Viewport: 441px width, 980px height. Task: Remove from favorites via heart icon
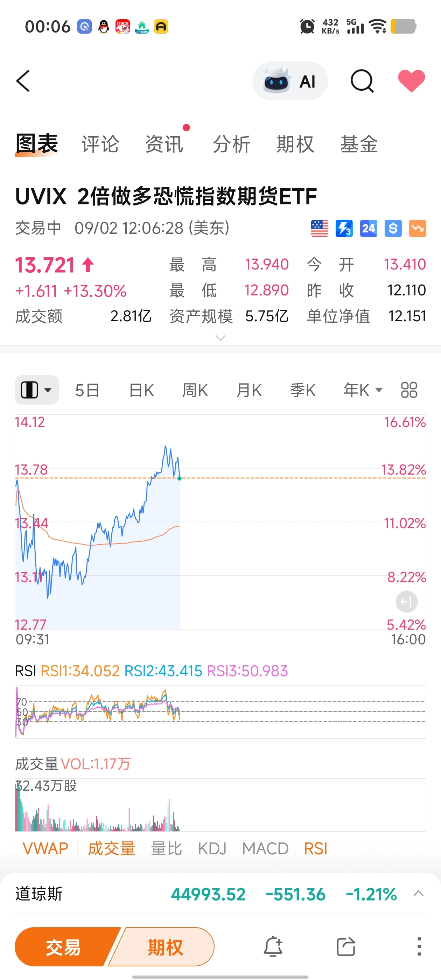pyautogui.click(x=411, y=81)
